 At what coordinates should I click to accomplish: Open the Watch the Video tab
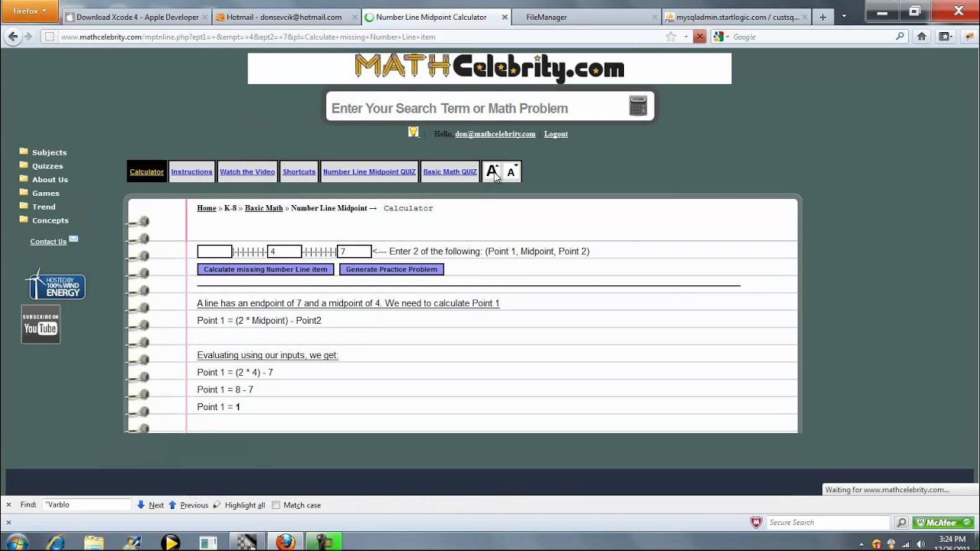click(247, 171)
